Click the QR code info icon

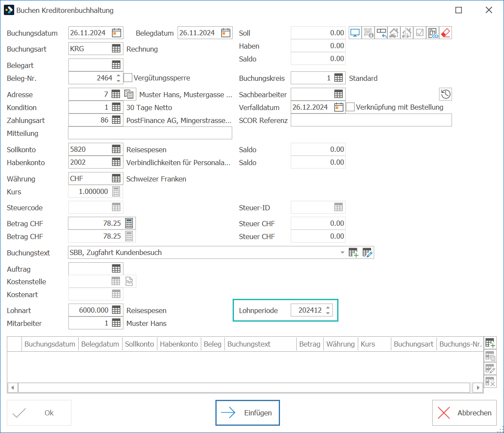pyautogui.click(x=369, y=33)
